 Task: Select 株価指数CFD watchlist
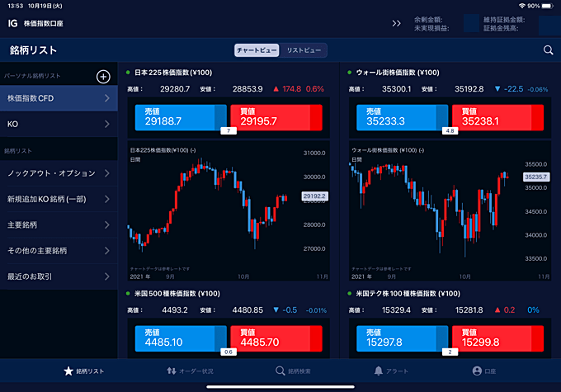[59, 99]
